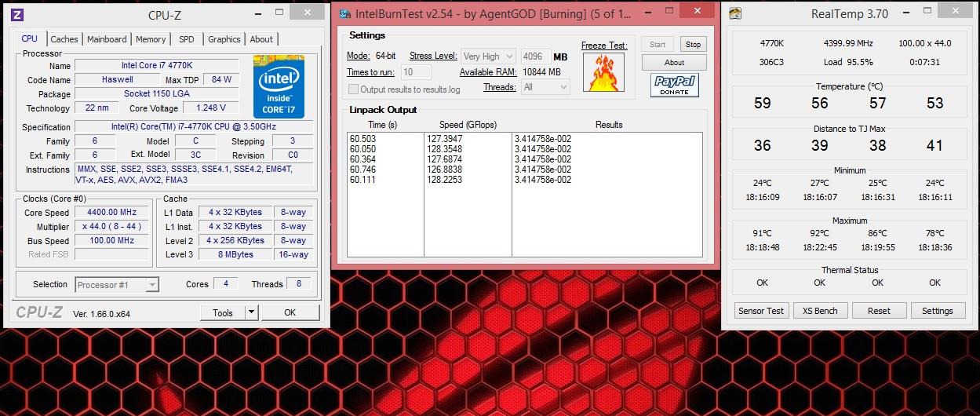Click the PayPal Donate button
Image resolution: width=980 pixels, height=416 pixels.
pyautogui.click(x=675, y=85)
